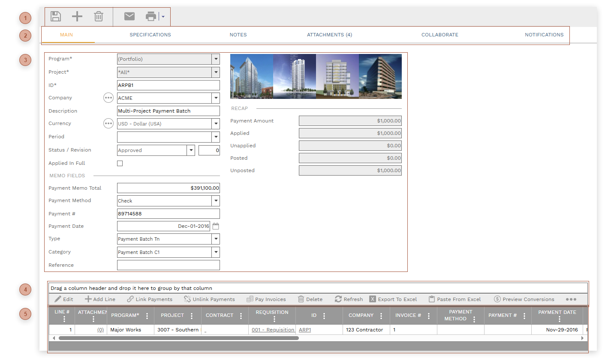This screenshot has width=605, height=364.
Task: Open the Company lookup ellipsis icon
Action: (108, 98)
